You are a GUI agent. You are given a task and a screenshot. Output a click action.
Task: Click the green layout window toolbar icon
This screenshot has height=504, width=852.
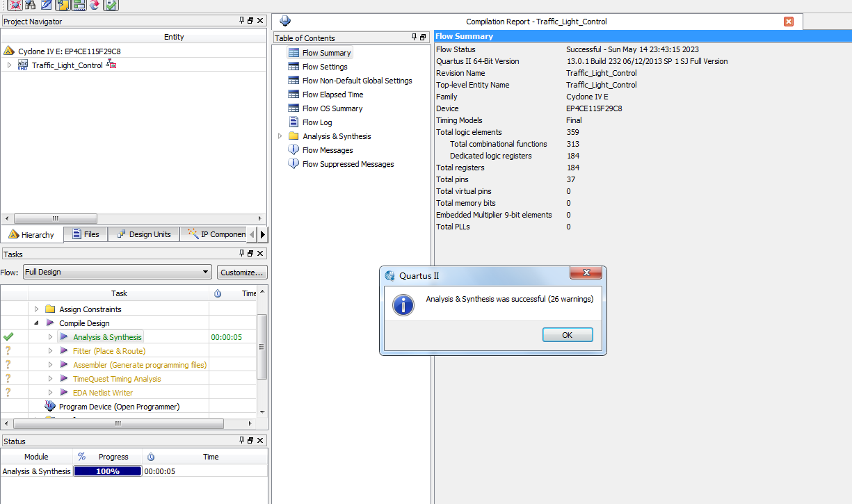click(79, 5)
